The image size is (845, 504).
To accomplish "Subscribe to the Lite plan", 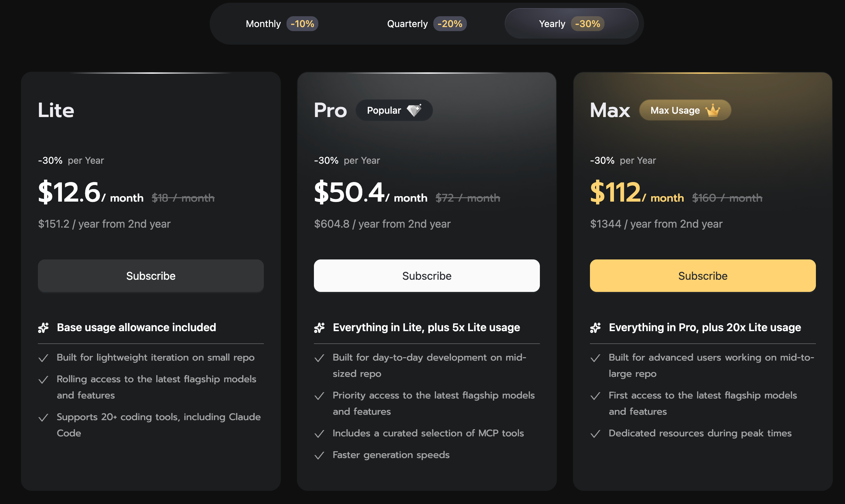I will pos(151,276).
